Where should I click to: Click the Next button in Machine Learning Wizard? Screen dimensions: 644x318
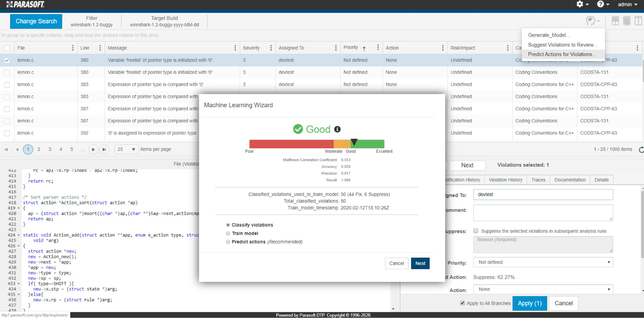[420, 263]
